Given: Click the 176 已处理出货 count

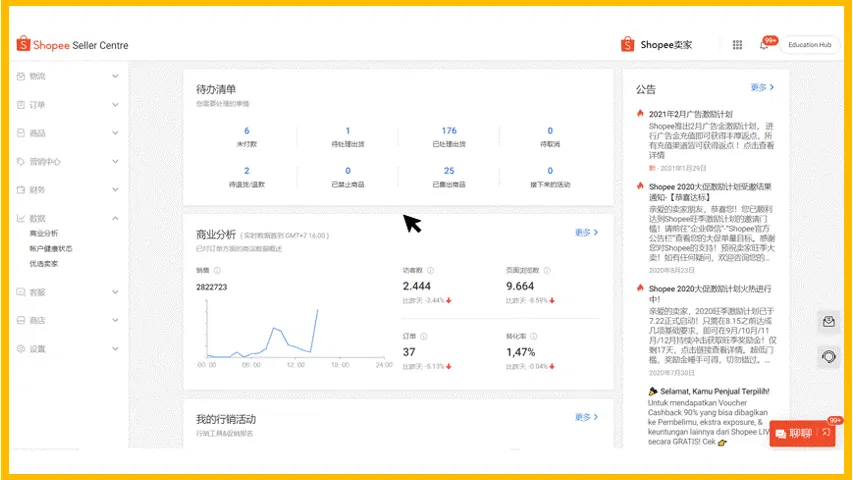Looking at the screenshot, I should pos(449,131).
